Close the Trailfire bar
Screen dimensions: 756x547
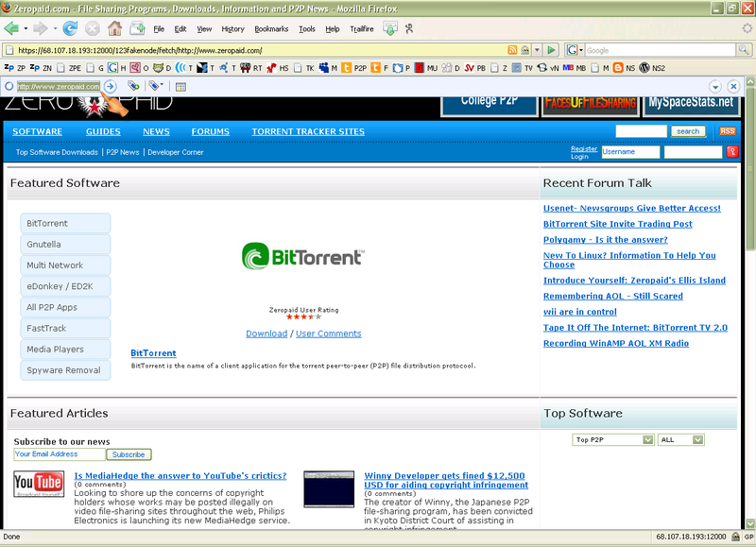click(x=733, y=86)
